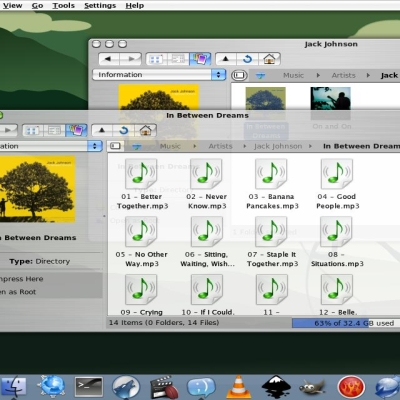Go forward in In Between Dreams window

pyautogui.click(x=8, y=130)
